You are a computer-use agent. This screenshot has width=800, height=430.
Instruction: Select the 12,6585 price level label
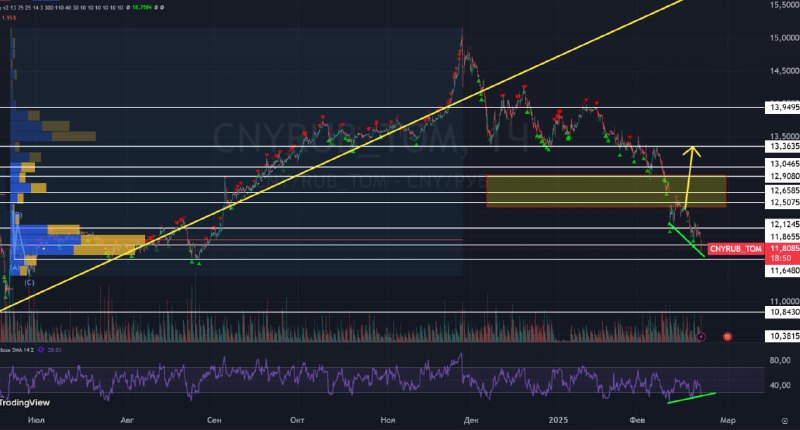783,190
